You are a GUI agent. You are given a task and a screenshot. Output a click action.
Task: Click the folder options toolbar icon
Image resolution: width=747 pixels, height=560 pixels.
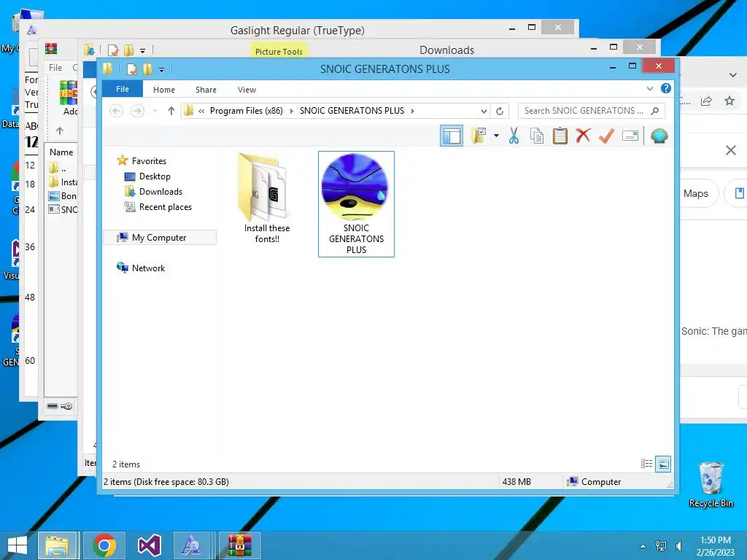click(x=479, y=136)
